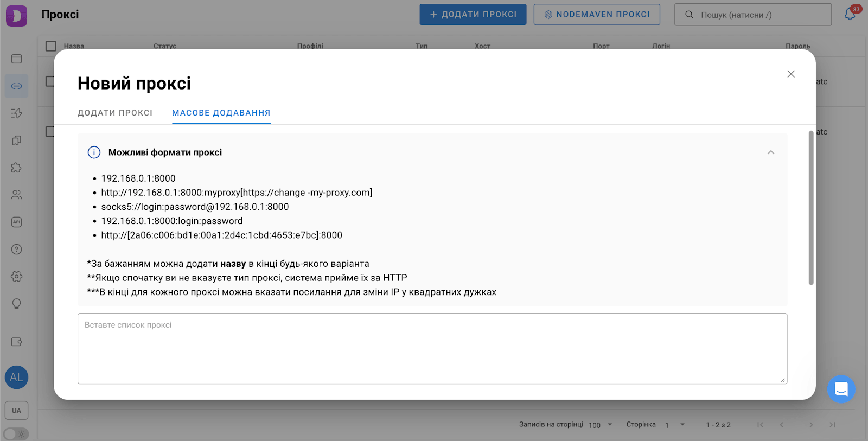Open the help question mark icon
This screenshot has height=441, width=868.
coord(16,250)
